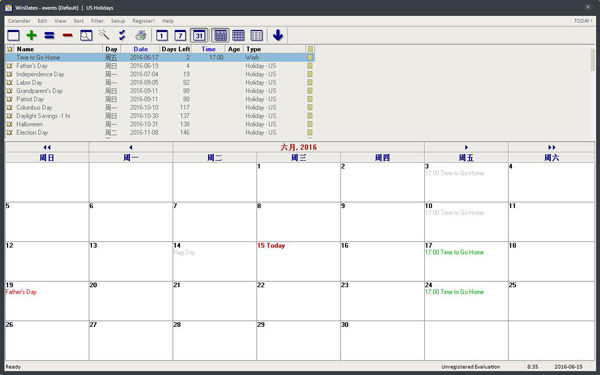
Task: Select Daylight Savings -1 hr row
Action: [160, 116]
